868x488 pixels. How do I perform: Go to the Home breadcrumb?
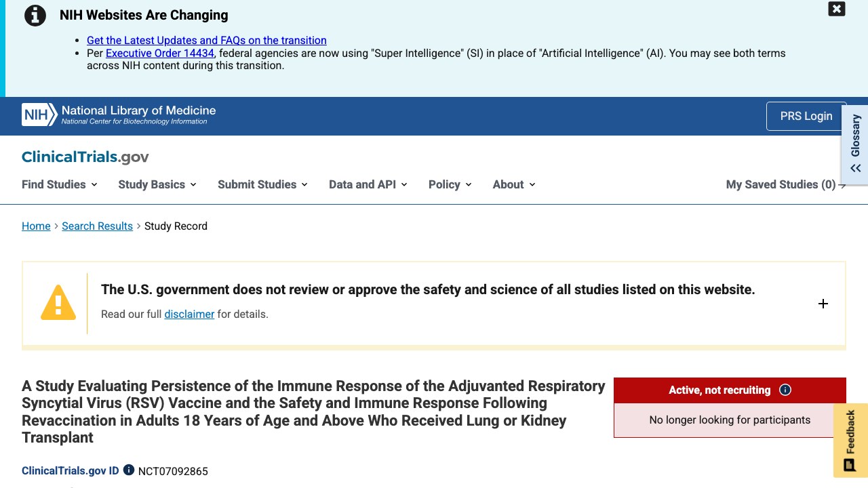(x=36, y=226)
